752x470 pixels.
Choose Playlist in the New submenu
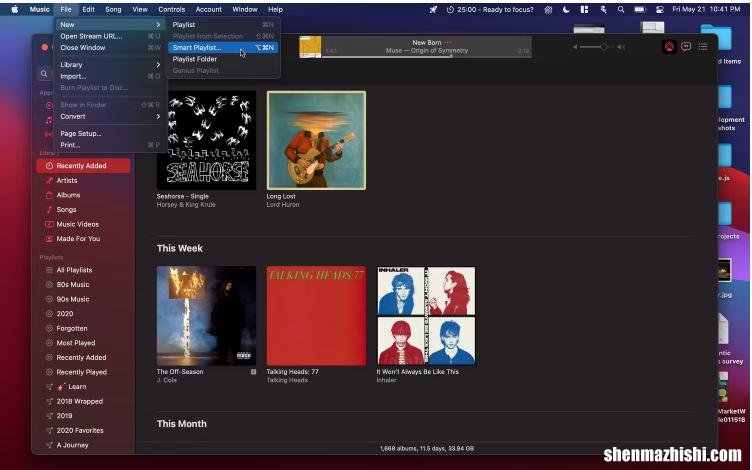(223, 24)
